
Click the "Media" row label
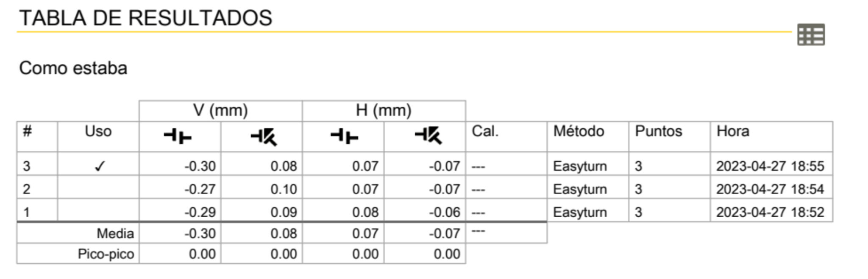115,233
